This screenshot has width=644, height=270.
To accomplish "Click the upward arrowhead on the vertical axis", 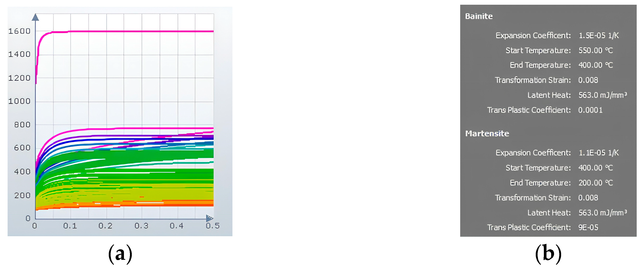I will (35, 17).
